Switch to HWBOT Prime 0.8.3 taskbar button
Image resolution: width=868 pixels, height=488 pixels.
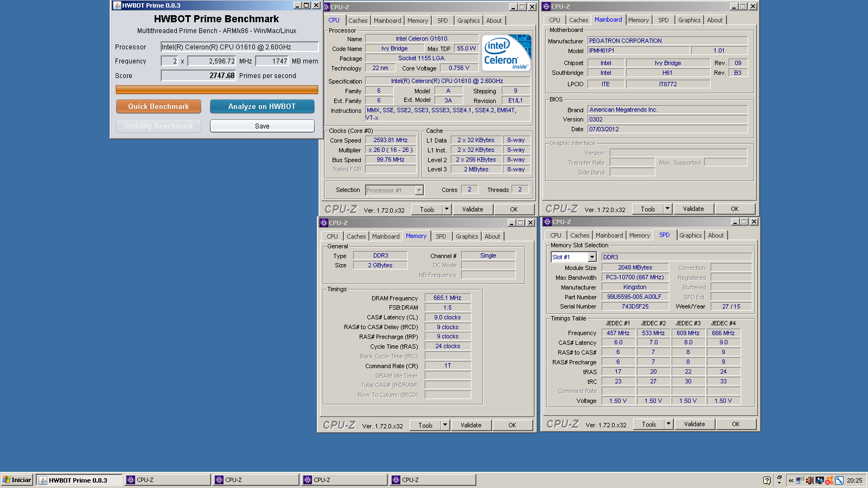coord(79,480)
